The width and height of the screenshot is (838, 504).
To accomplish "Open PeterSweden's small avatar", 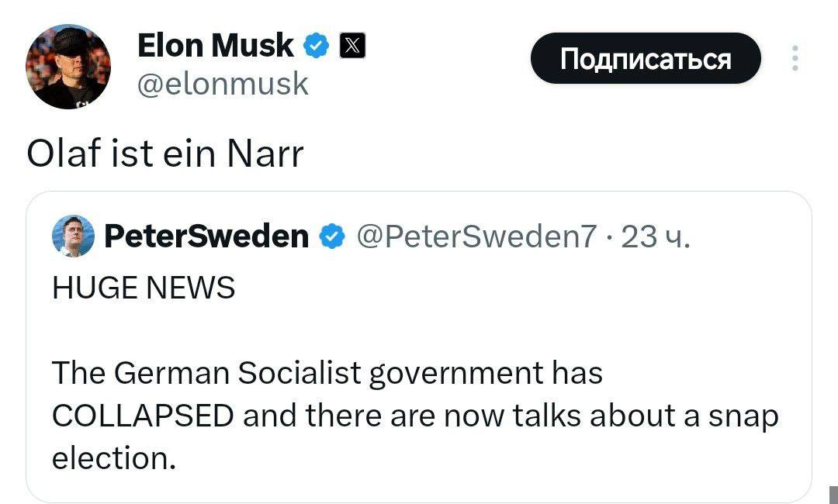I will coord(73,236).
